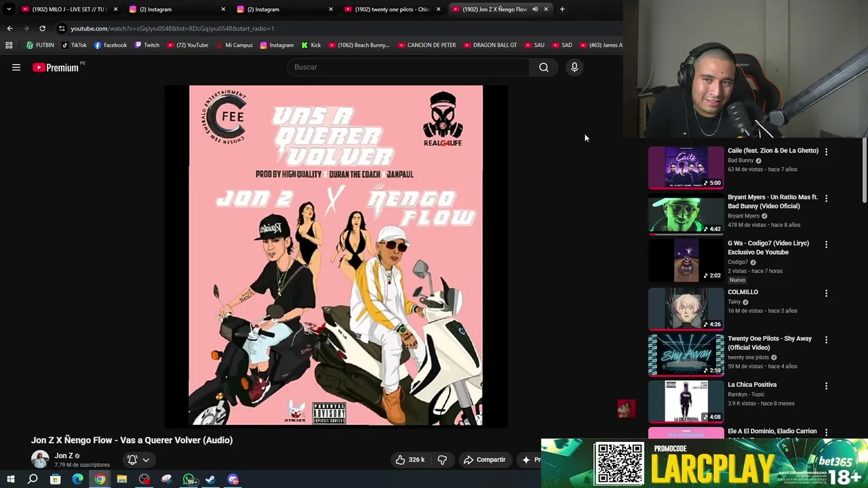868x488 pixels.
Task: Switch to the twenty one pilots tab
Action: point(392,9)
